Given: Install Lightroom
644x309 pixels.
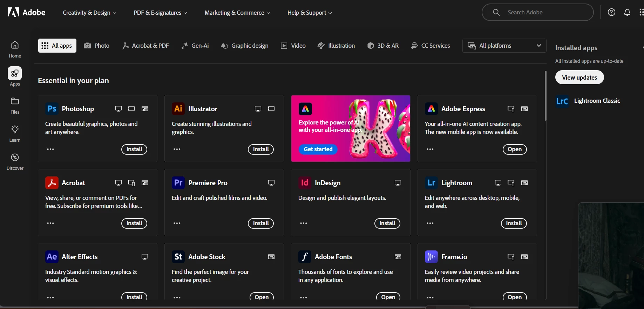Looking at the screenshot, I should click(514, 223).
